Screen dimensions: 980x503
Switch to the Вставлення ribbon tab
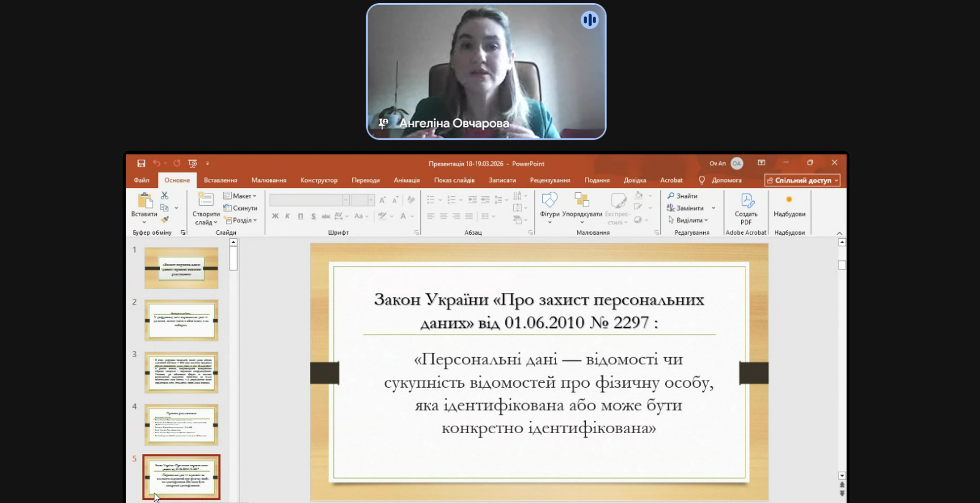pyautogui.click(x=221, y=180)
